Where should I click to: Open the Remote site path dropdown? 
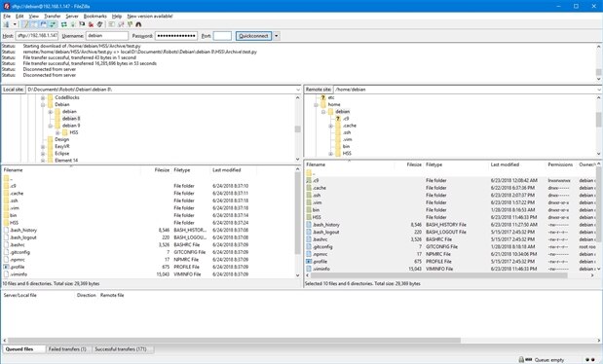[599, 90]
